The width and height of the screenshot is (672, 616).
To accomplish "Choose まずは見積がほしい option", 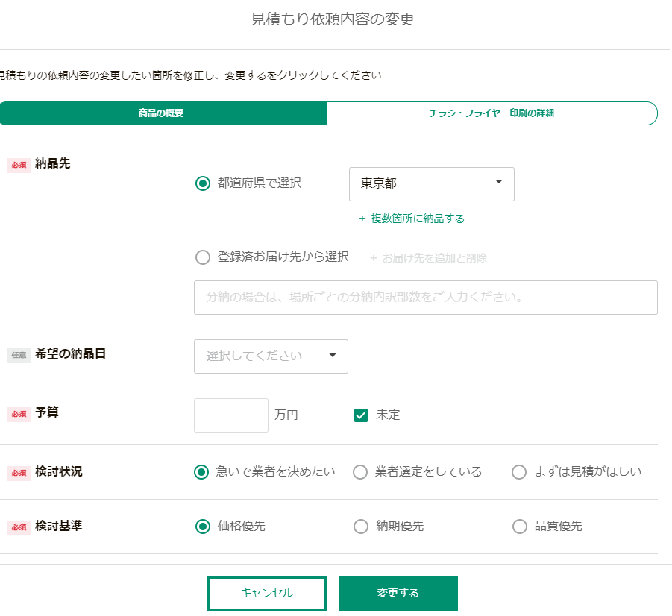I will pyautogui.click(x=519, y=472).
